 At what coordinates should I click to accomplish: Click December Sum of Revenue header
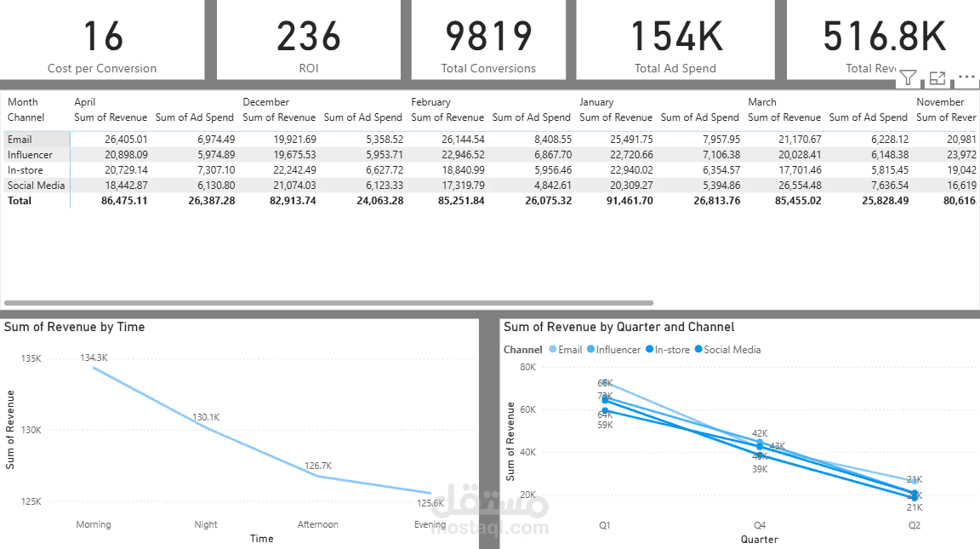click(x=279, y=117)
